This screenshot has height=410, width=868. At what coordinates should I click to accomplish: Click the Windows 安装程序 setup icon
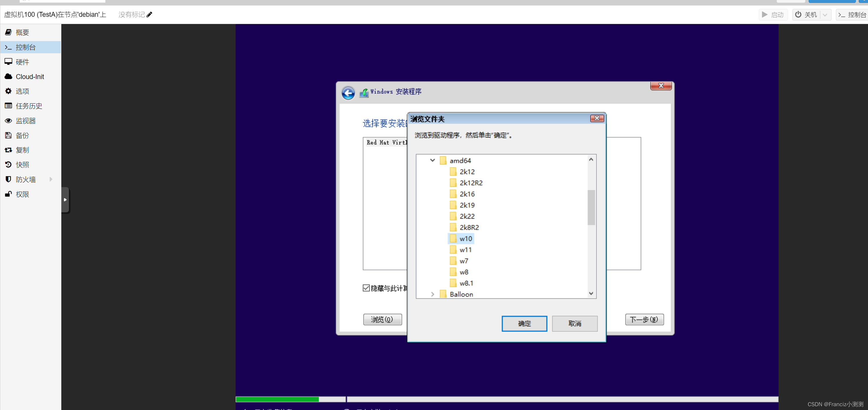(x=364, y=92)
